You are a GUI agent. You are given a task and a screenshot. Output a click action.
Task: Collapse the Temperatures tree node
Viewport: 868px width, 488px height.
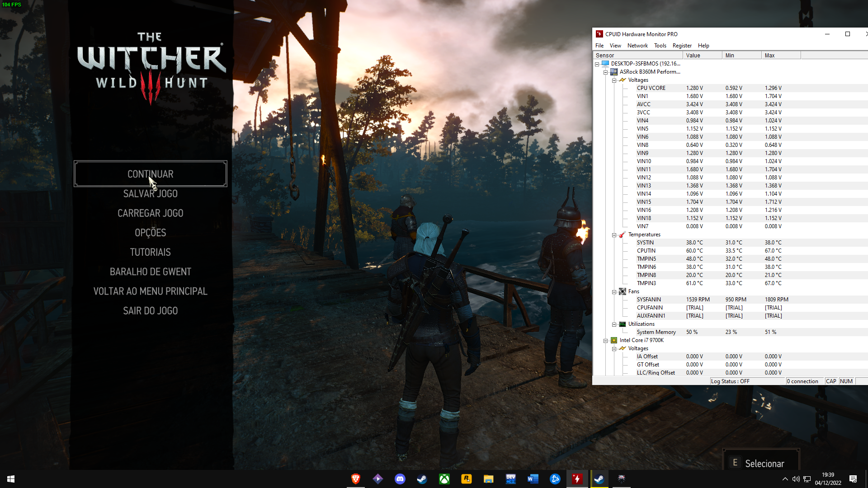614,235
